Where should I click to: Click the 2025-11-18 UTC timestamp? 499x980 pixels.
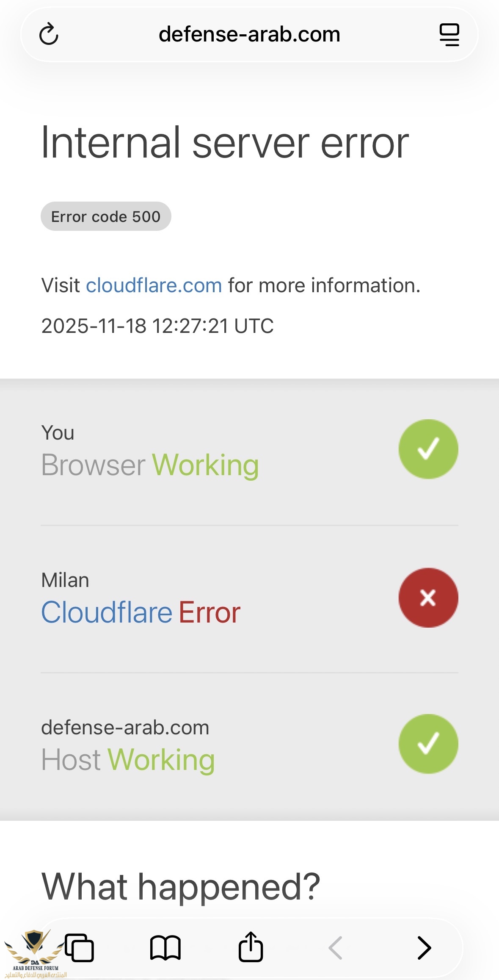tap(157, 326)
